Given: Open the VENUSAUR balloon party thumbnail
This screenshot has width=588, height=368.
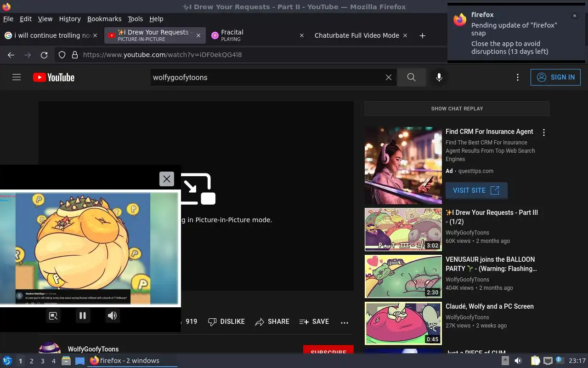Looking at the screenshot, I should [x=403, y=276].
